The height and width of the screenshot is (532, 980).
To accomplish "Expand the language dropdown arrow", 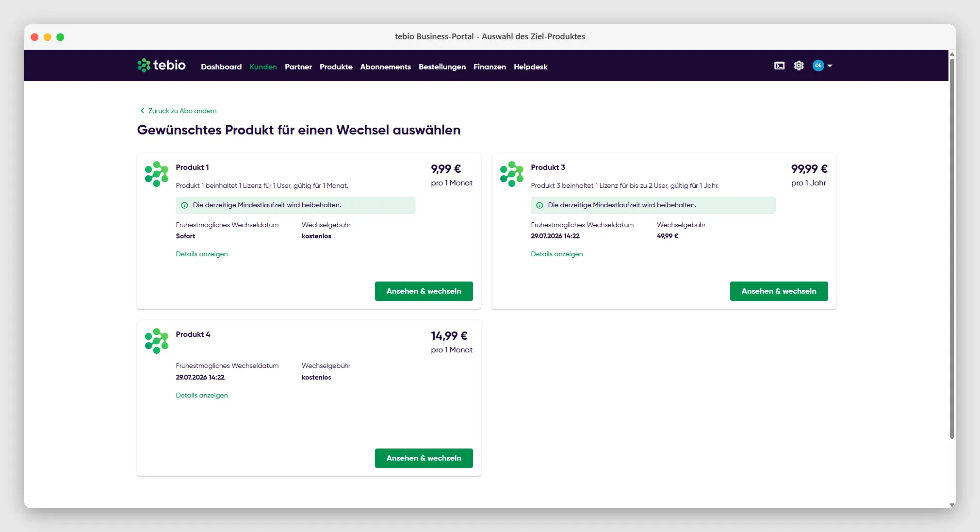I will (830, 66).
